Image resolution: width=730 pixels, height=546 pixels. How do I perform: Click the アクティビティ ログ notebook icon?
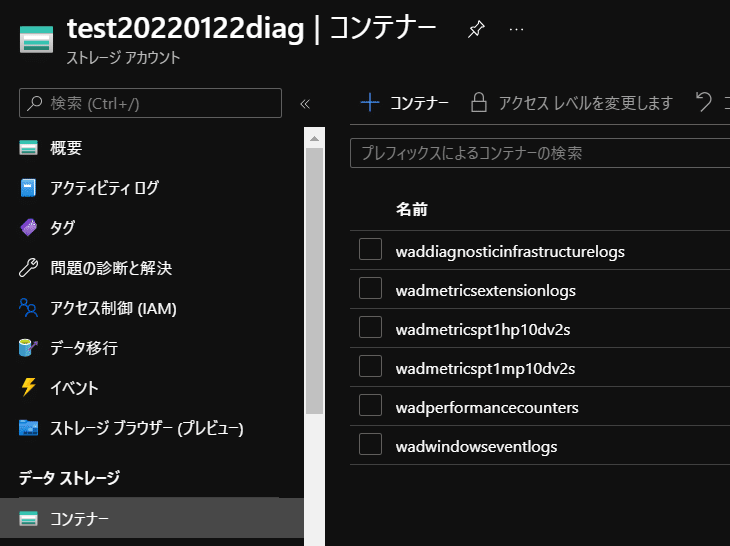28,188
